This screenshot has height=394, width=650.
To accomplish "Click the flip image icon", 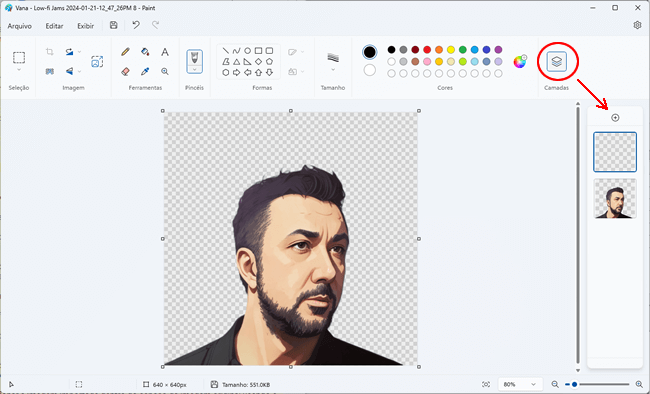I will coord(69,71).
